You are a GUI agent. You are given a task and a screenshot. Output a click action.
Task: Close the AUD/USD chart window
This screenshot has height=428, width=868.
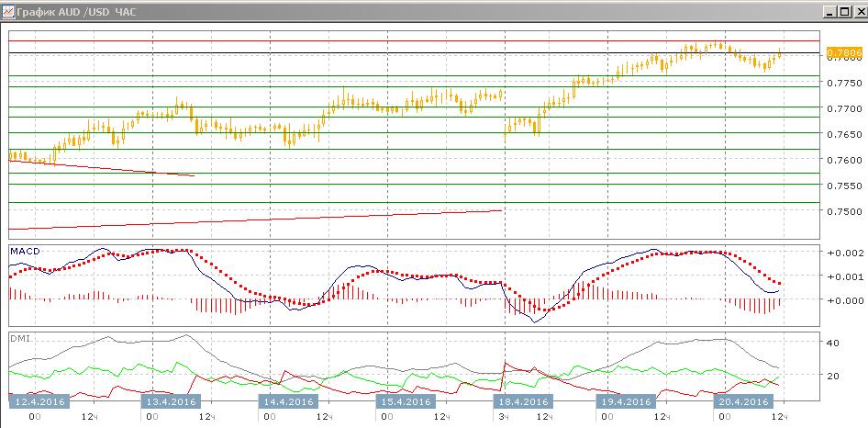[859, 11]
